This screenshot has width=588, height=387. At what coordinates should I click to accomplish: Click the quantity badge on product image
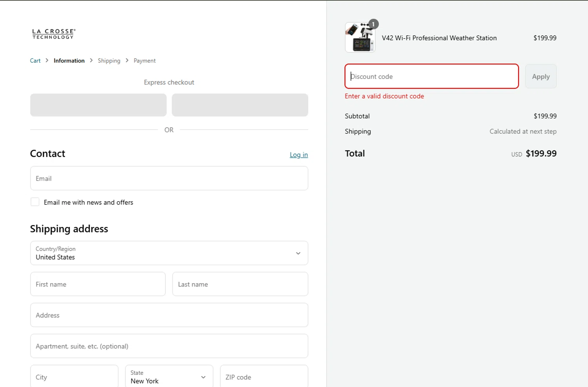(374, 24)
